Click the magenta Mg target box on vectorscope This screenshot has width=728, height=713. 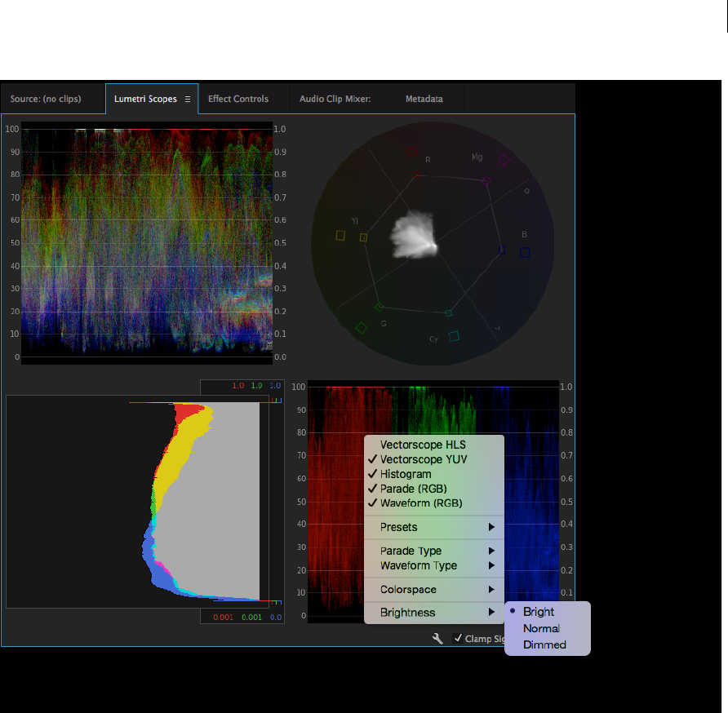click(x=504, y=160)
